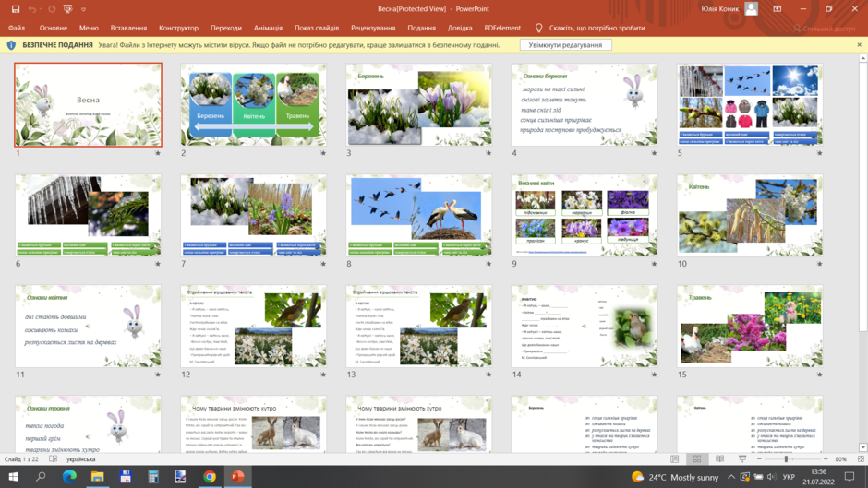Switch to Normal view in status bar

tap(674, 459)
